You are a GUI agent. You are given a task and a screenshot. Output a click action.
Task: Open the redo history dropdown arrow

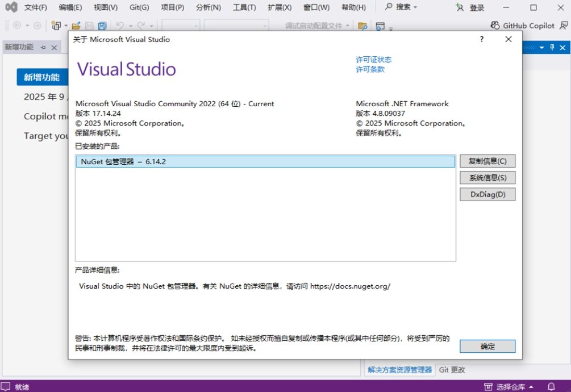click(152, 26)
